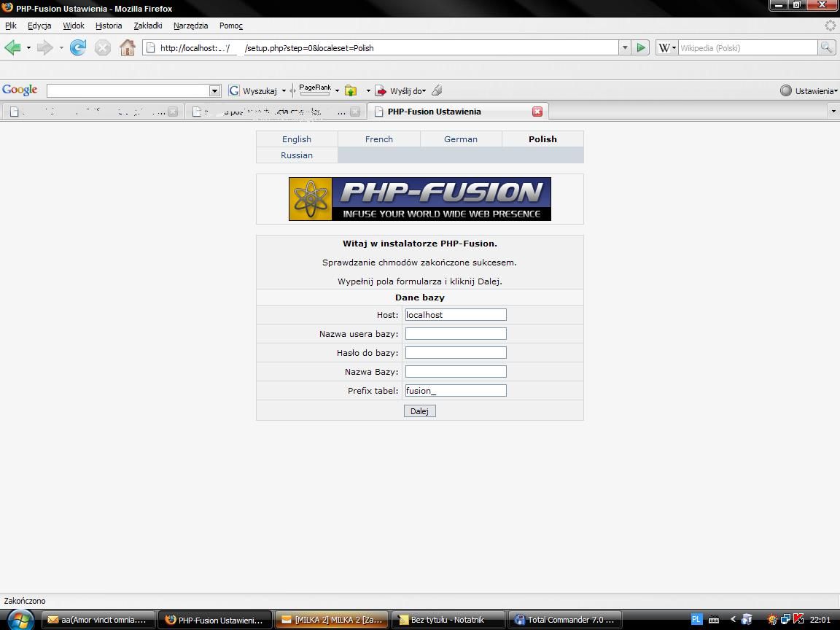Open the Widok menu
The width and height of the screenshot is (840, 630).
[x=74, y=26]
